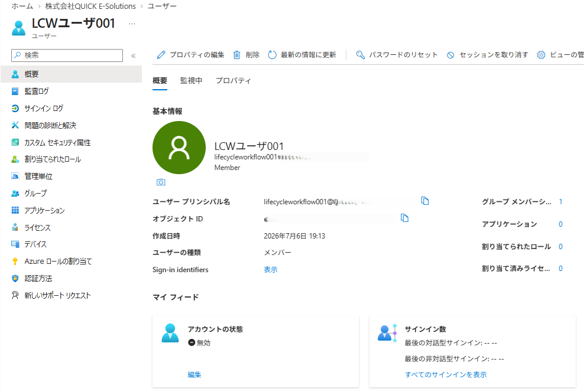Click 表示 link for Sign-in identifiers

point(271,270)
